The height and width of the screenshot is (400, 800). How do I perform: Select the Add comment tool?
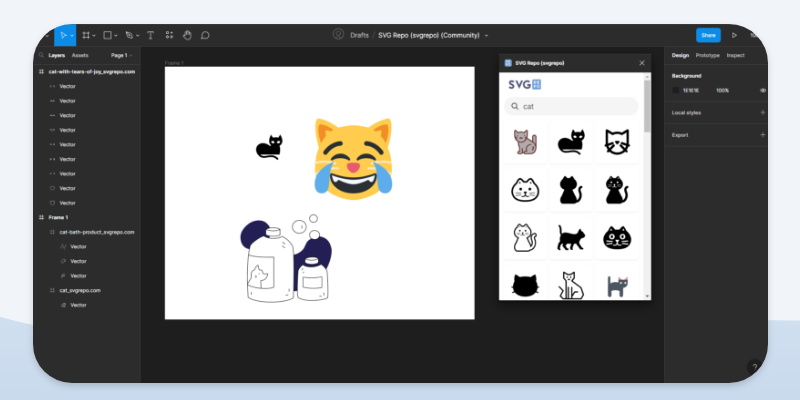(205, 35)
